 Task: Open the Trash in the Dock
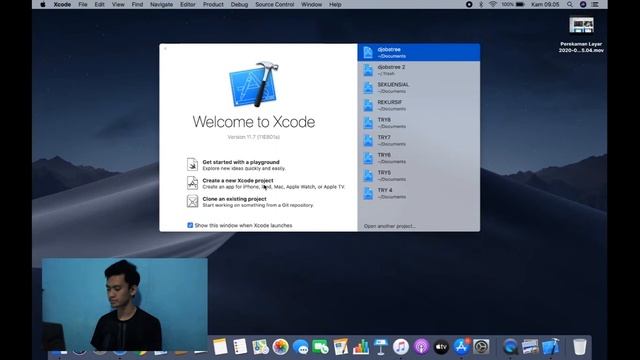(x=580, y=347)
